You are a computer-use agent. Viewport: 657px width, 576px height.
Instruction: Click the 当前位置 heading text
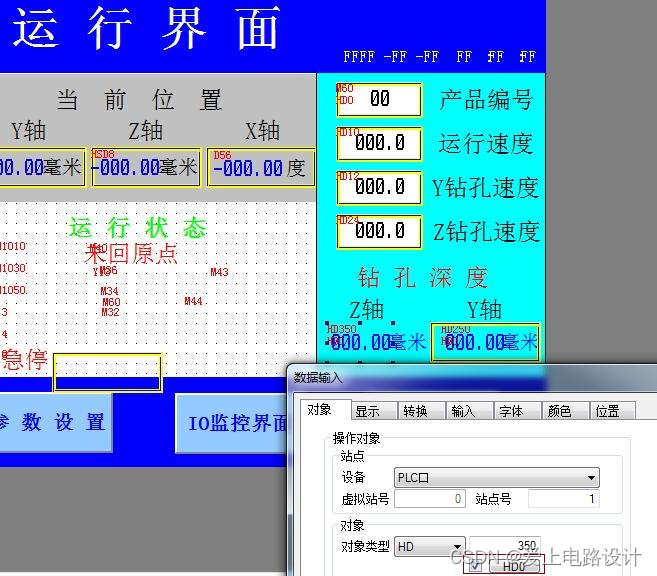coord(139,100)
